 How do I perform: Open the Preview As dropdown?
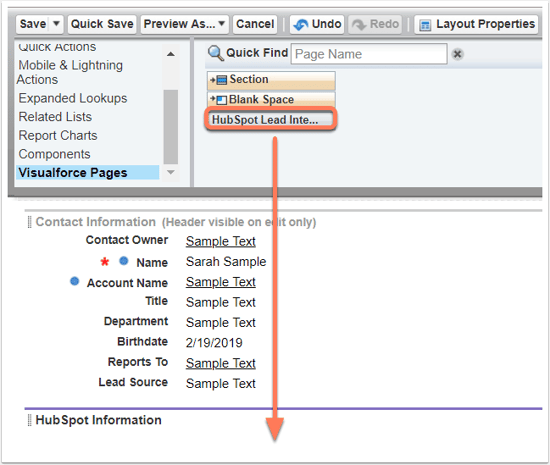click(x=185, y=24)
